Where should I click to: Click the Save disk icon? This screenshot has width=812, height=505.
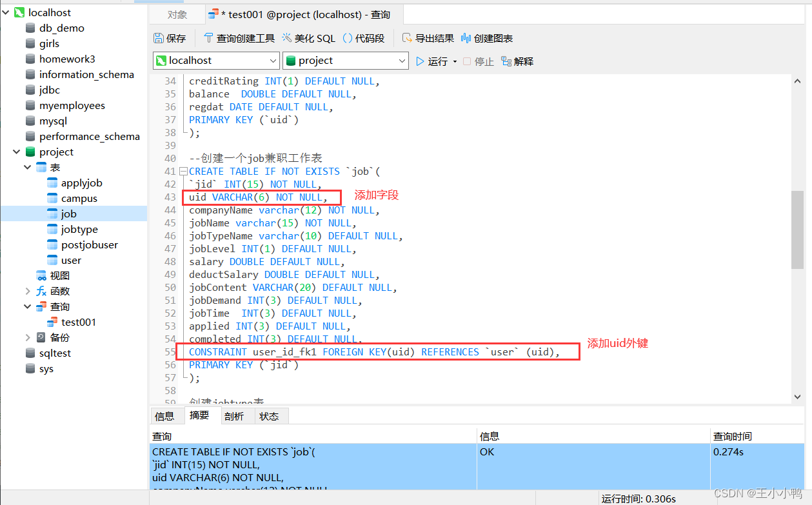tap(159, 39)
